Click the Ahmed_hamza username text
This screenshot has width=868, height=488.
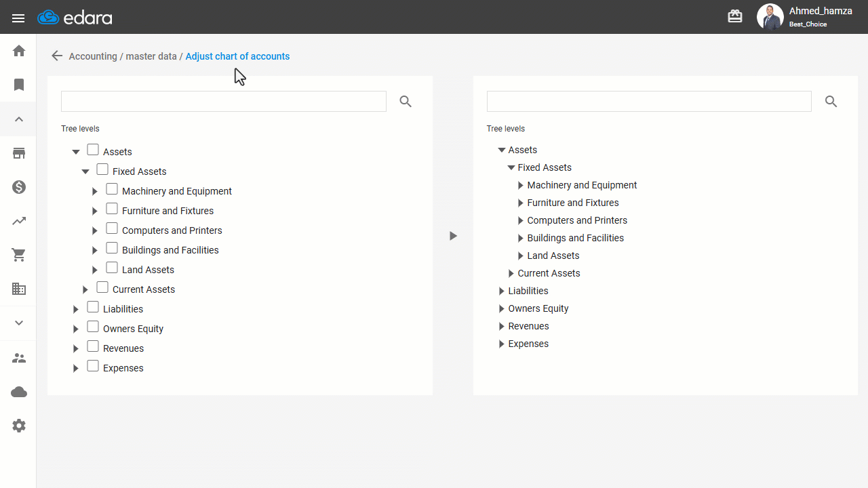(x=820, y=11)
